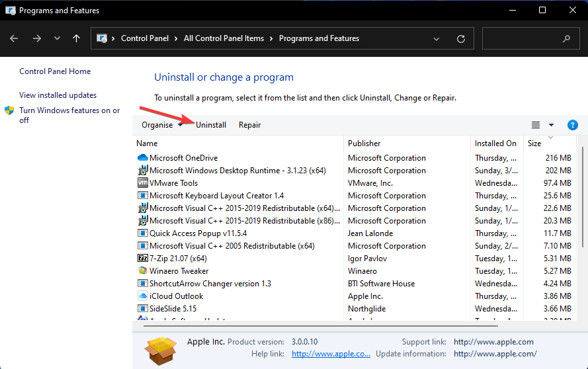The image size is (588, 369).
Task: Select the Microsoft OneDrive cloud icon
Action: 142,158
